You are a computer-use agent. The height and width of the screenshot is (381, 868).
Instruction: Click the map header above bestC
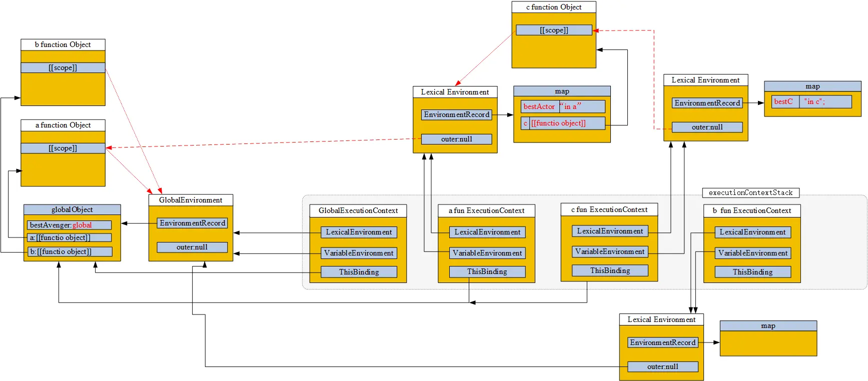813,86
